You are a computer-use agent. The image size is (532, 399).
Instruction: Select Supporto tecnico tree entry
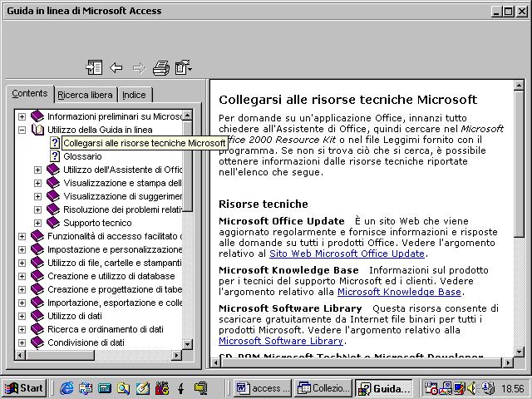97,223
